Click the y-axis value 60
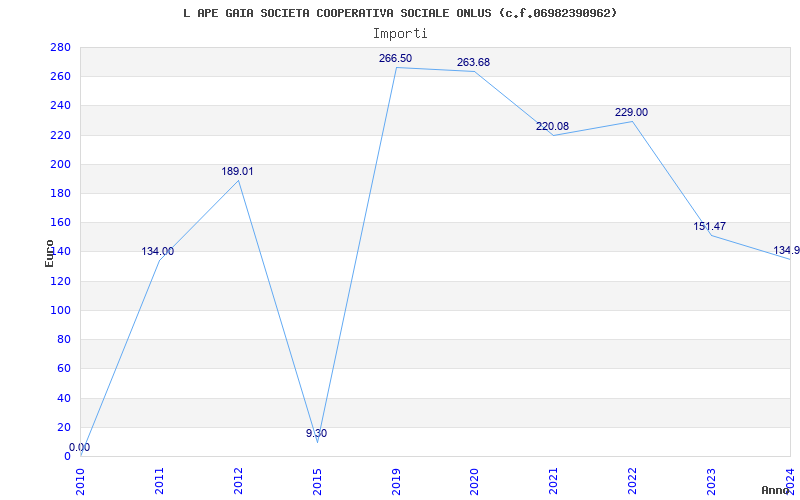 [63, 368]
